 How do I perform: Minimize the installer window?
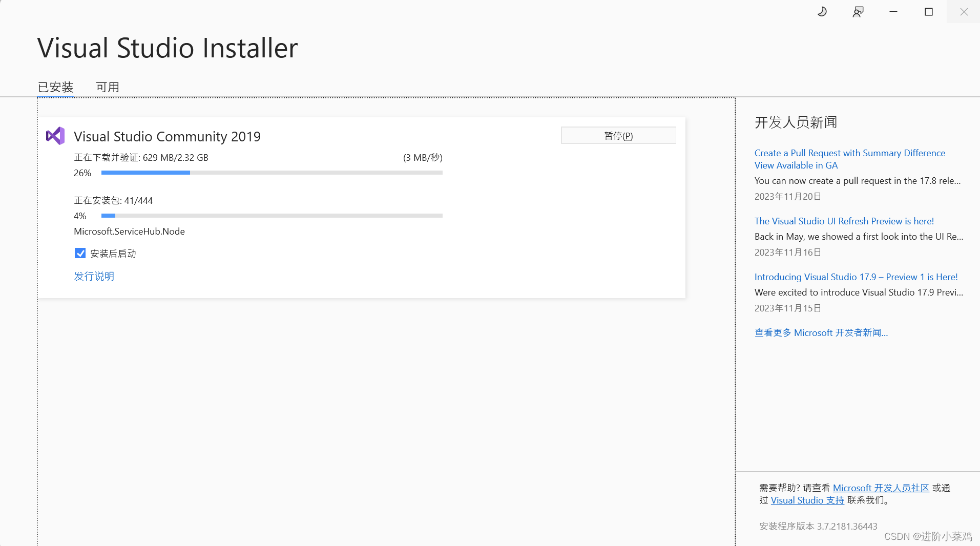click(x=893, y=11)
